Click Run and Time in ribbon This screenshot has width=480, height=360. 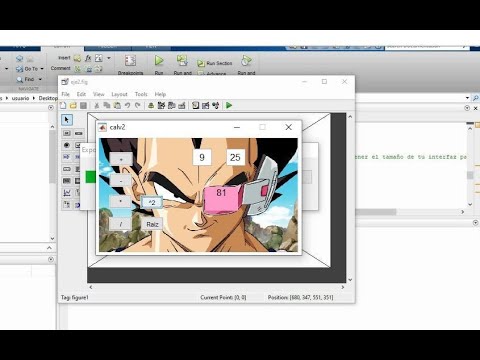(x=246, y=65)
